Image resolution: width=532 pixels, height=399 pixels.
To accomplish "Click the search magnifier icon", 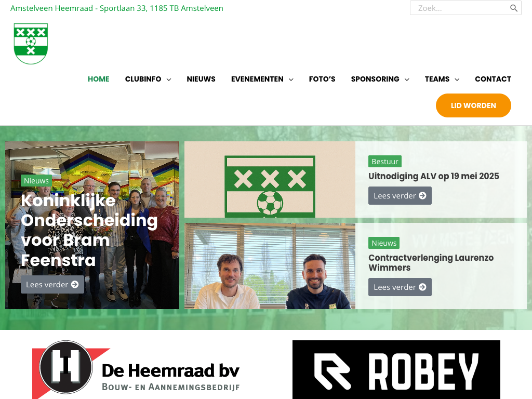I will pos(514,8).
